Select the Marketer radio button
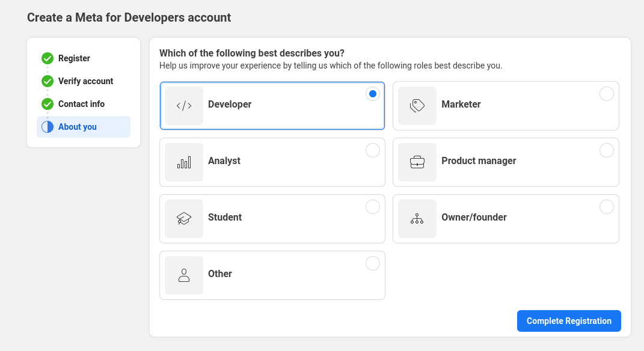The image size is (644, 351). (606, 94)
